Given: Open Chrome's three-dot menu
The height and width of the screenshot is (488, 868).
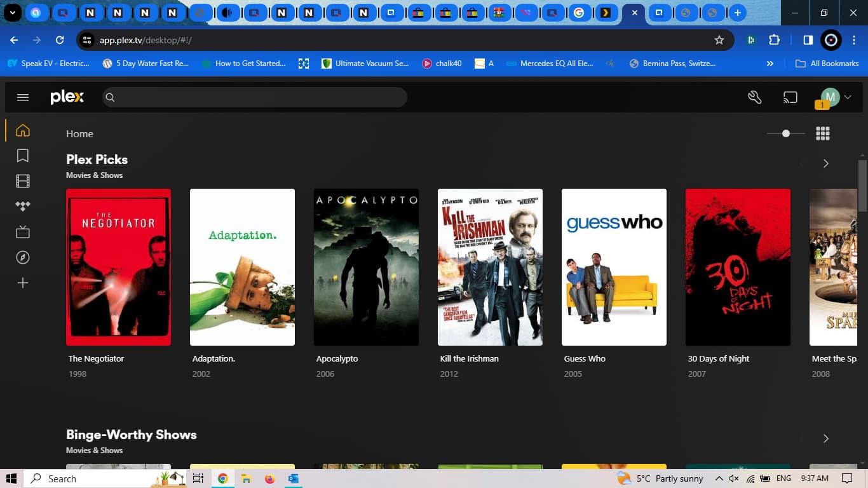Looking at the screenshot, I should (x=853, y=40).
